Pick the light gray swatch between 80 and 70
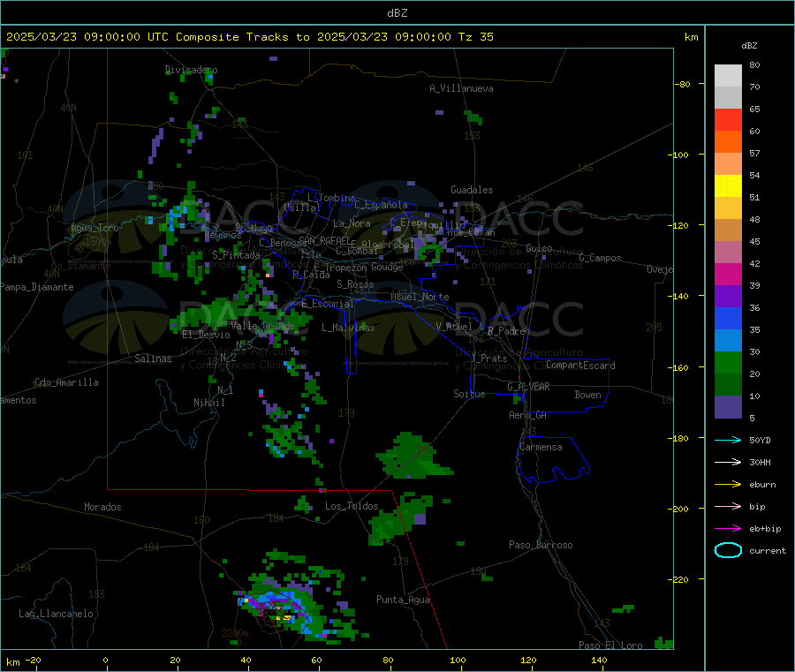 point(728,76)
